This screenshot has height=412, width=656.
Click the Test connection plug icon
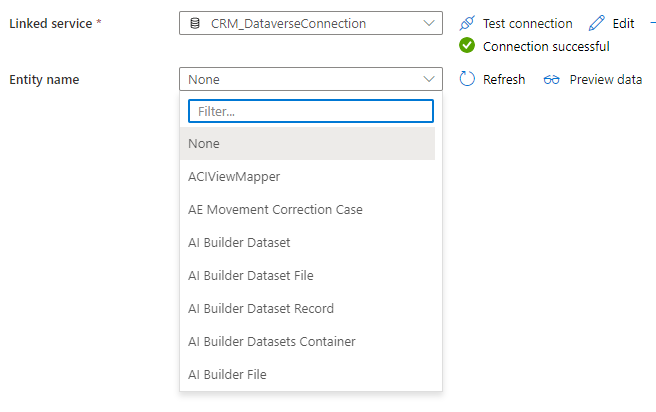click(466, 23)
